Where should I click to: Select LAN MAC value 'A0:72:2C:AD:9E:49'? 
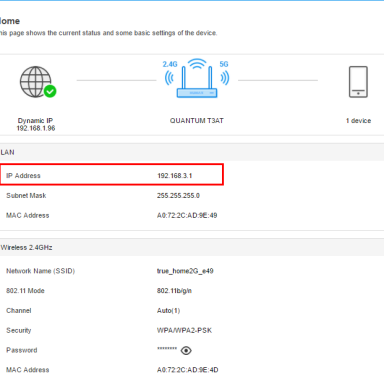click(187, 215)
